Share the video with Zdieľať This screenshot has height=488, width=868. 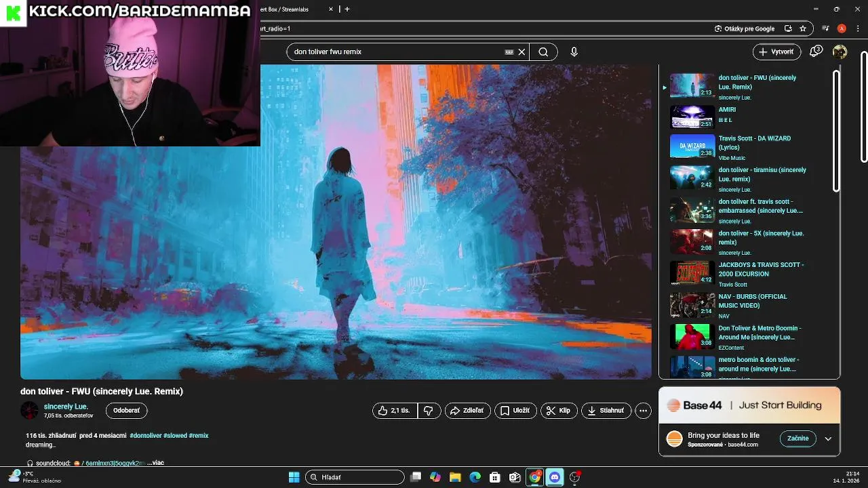(467, 411)
